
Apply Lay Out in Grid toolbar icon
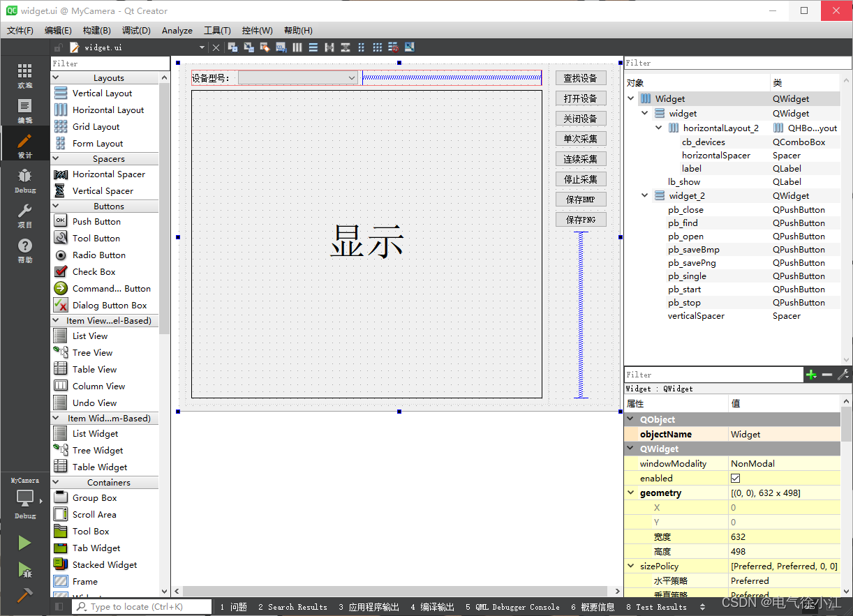coord(378,47)
